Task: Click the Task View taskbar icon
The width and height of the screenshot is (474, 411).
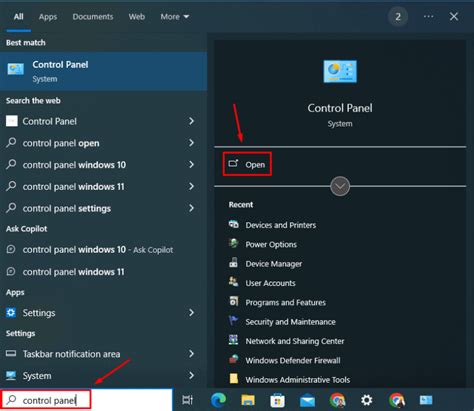Action: [x=187, y=400]
